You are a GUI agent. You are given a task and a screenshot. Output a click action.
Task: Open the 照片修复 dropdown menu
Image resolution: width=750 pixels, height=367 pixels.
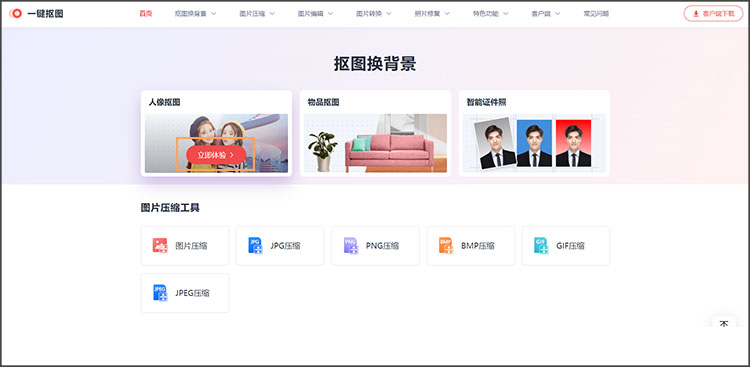432,13
